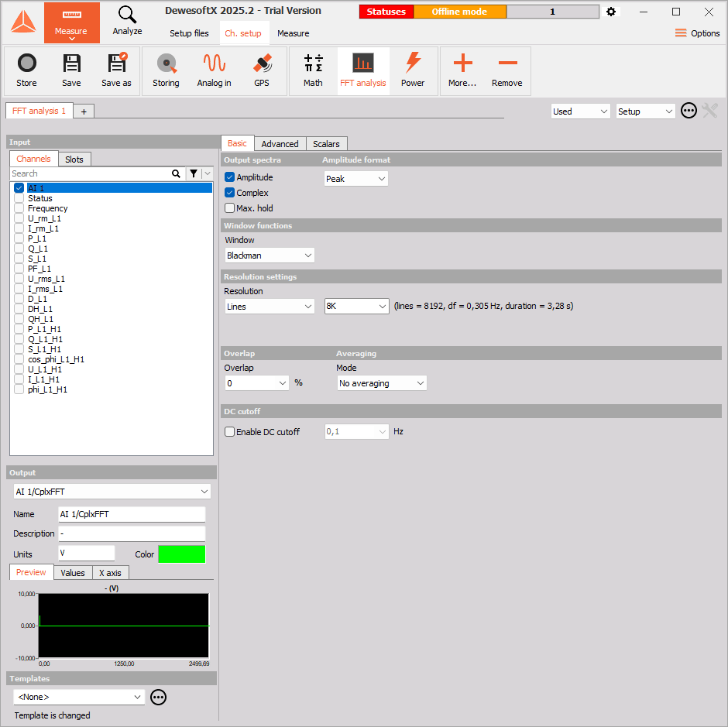Open the Used filter dropdown
Image resolution: width=728 pixels, height=727 pixels.
580,111
